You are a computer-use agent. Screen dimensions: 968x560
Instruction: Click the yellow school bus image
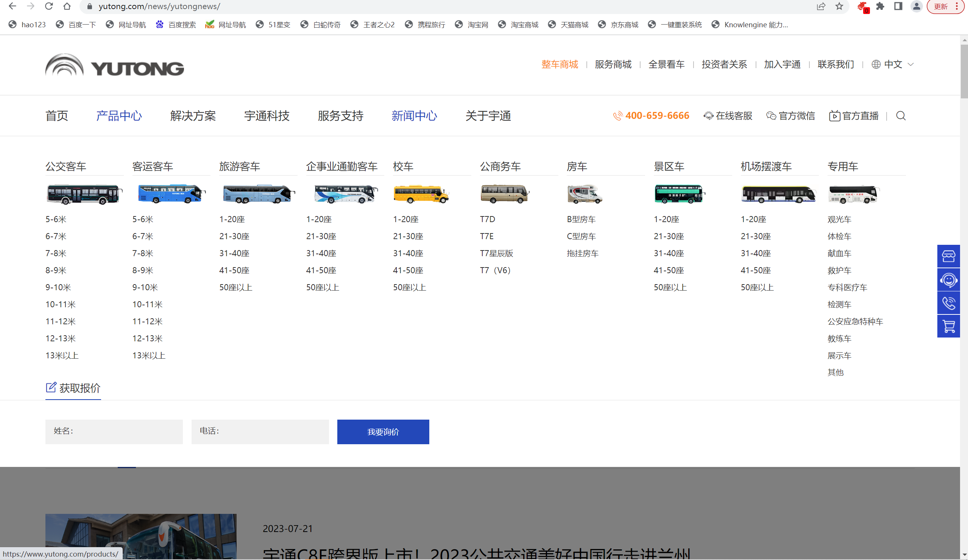point(421,194)
